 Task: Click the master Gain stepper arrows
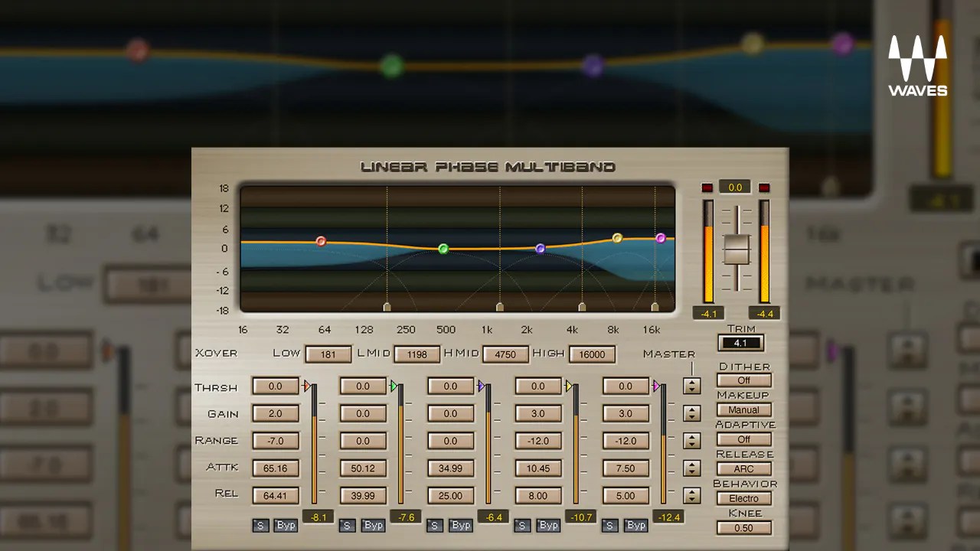pos(692,413)
